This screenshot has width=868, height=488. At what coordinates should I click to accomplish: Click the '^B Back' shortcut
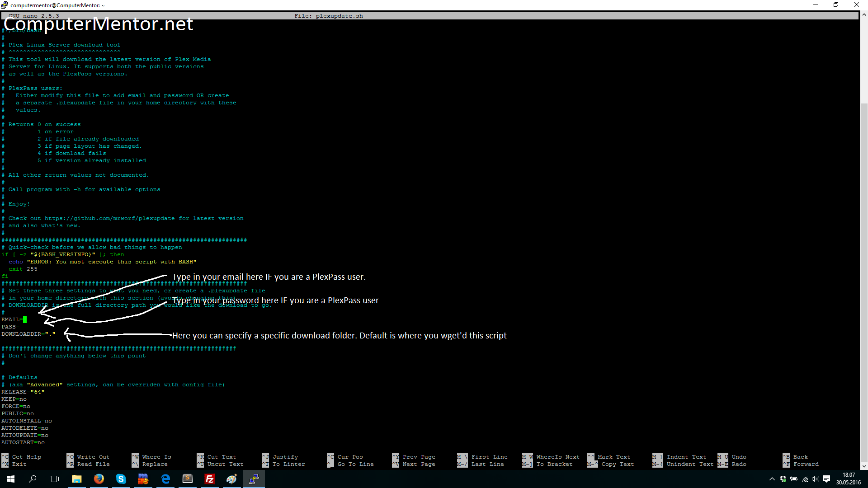pos(795,457)
